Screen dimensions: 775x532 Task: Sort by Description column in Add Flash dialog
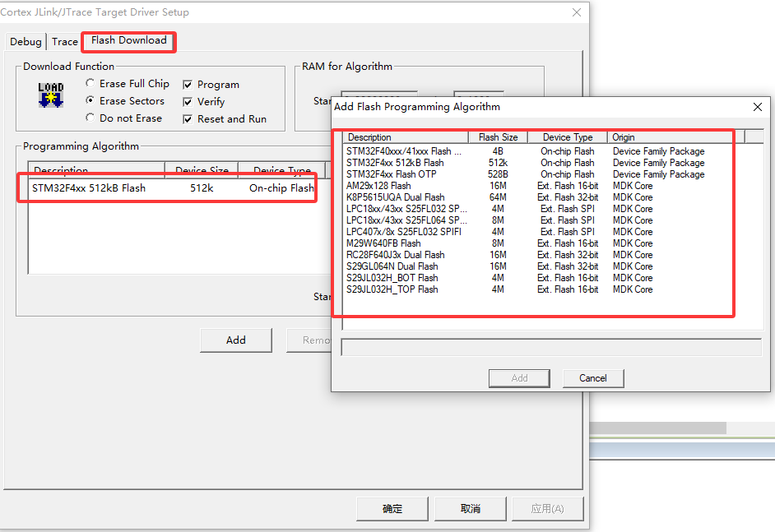[x=406, y=136]
